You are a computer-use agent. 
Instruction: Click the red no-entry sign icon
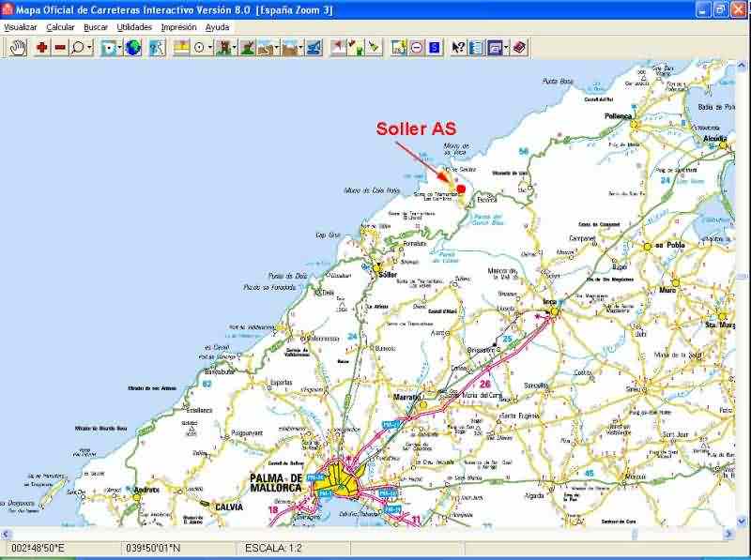click(x=417, y=48)
